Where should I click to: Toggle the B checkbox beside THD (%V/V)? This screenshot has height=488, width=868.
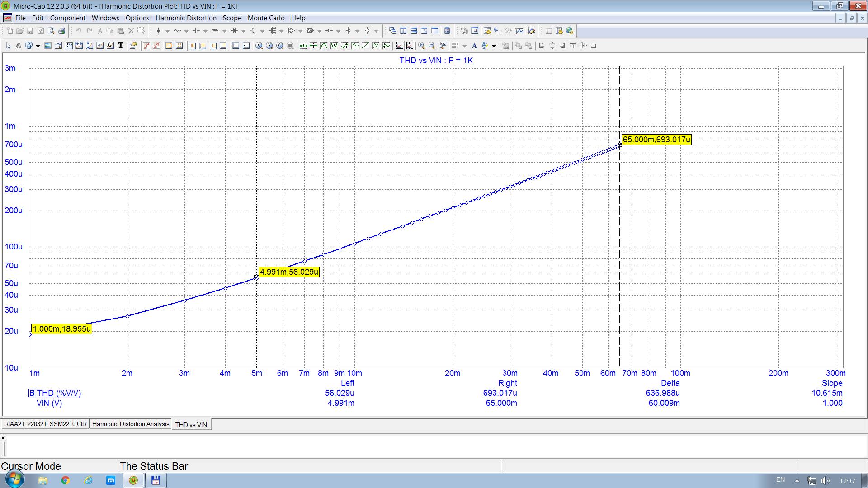pos(32,393)
